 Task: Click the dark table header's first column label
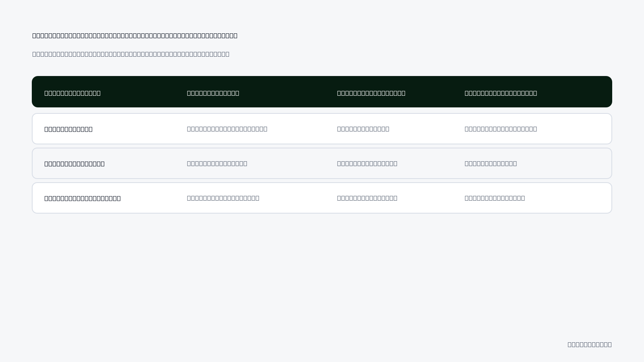point(72,93)
